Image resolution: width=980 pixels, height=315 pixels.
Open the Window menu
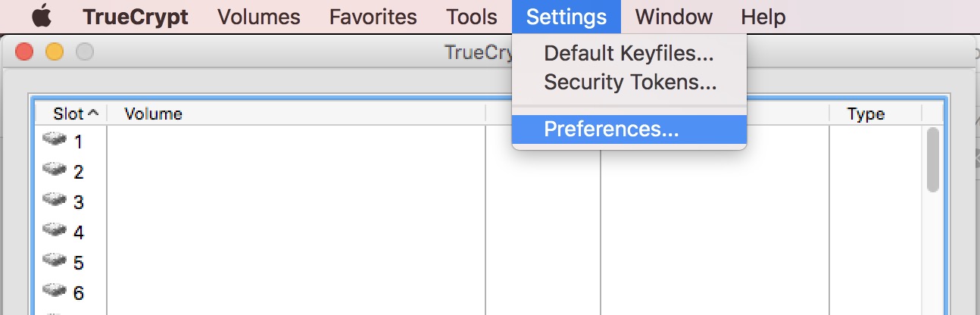tap(673, 17)
